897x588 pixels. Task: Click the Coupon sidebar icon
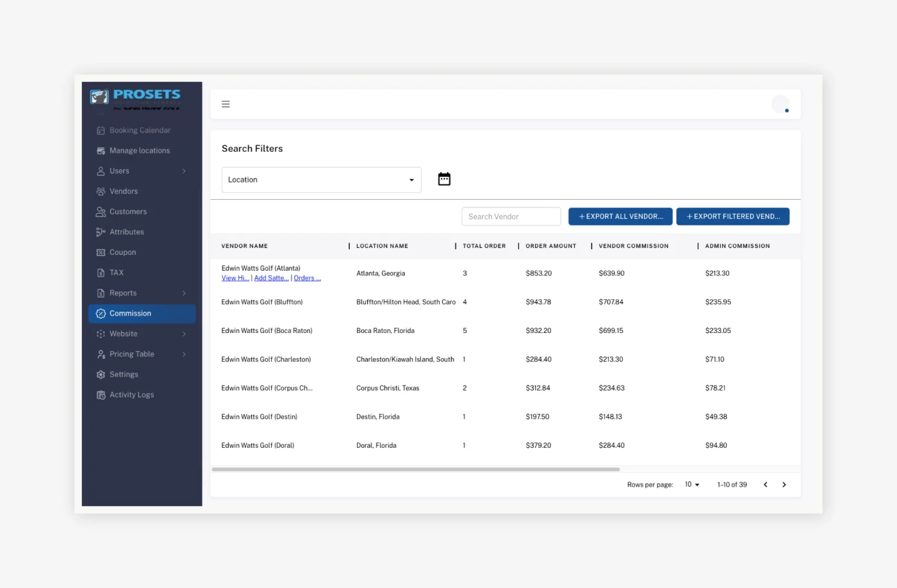click(x=101, y=252)
